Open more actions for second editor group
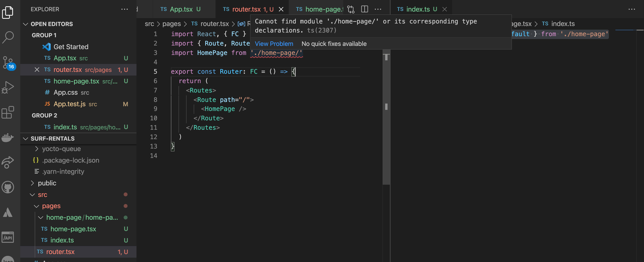Image resolution: width=644 pixels, height=262 pixels. pos(632,9)
